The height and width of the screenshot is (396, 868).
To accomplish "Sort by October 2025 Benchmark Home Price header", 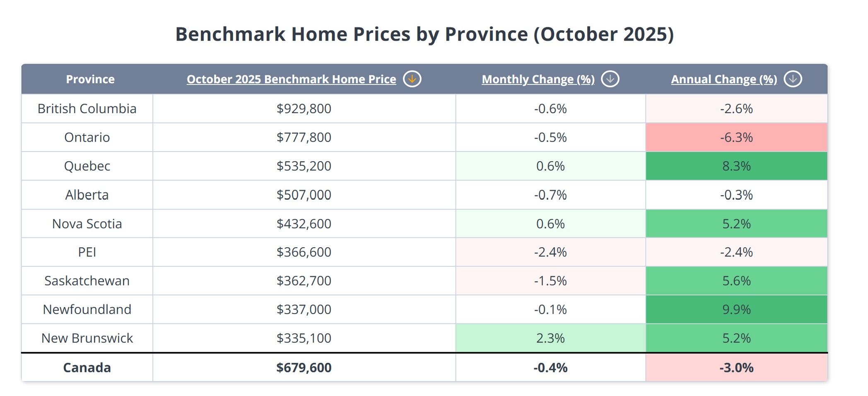I will click(291, 79).
